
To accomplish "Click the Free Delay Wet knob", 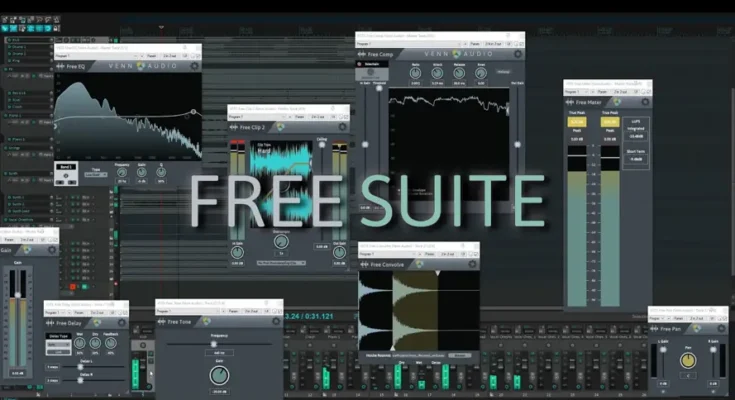I will (80, 343).
